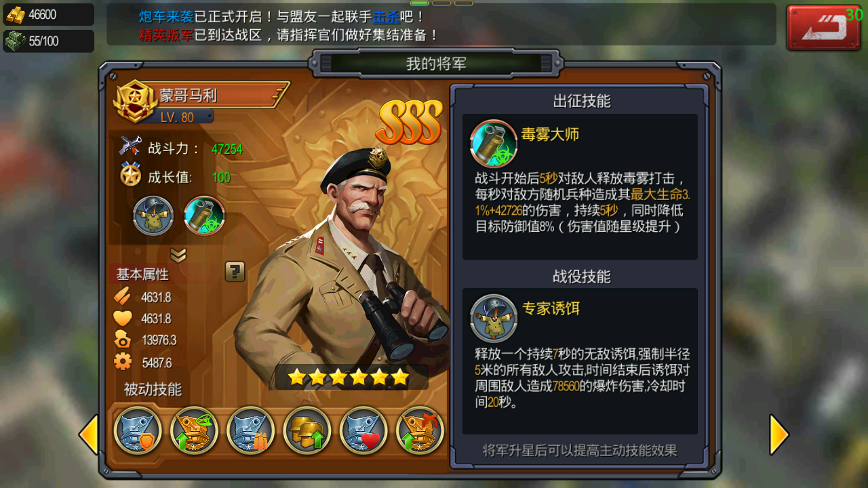
Task: Tap the cash 55/100 resource counter
Action: [x=48, y=41]
